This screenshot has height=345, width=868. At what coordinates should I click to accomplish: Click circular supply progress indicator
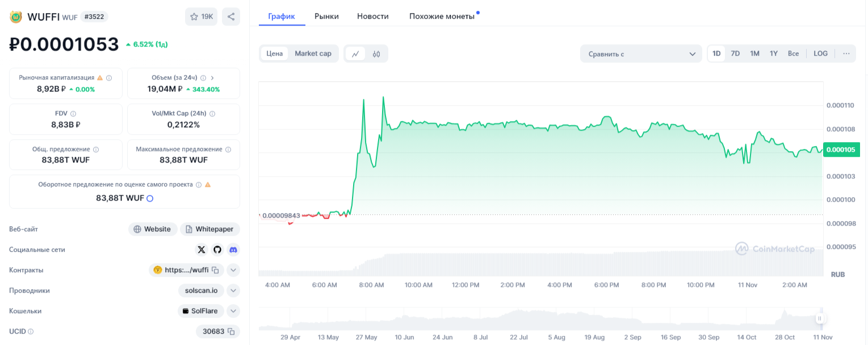pyautogui.click(x=150, y=198)
